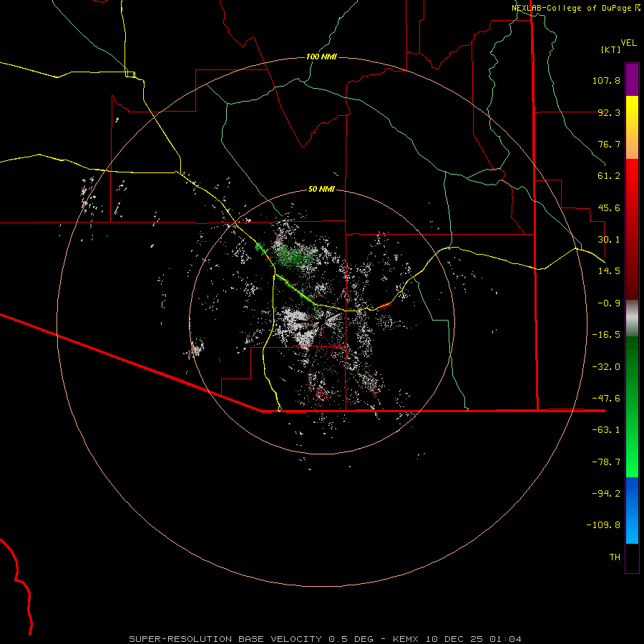Select the gray segment of the color bar
The width and height of the screenshot is (644, 644).
coord(632,318)
